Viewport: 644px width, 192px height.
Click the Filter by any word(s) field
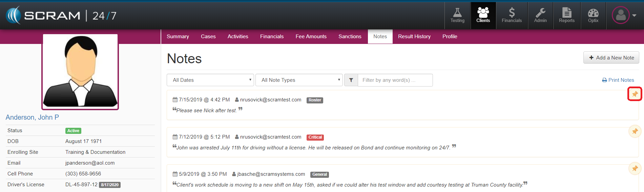tap(395, 80)
